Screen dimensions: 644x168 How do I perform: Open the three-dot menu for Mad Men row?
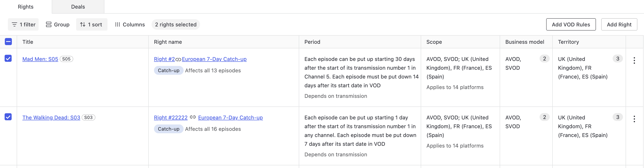tap(634, 60)
